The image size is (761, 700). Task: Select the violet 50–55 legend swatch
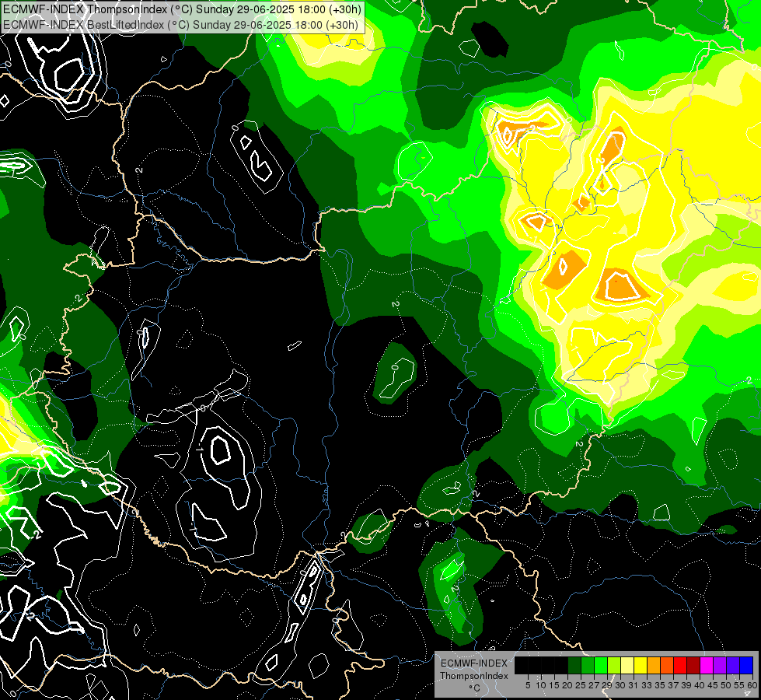733,665
